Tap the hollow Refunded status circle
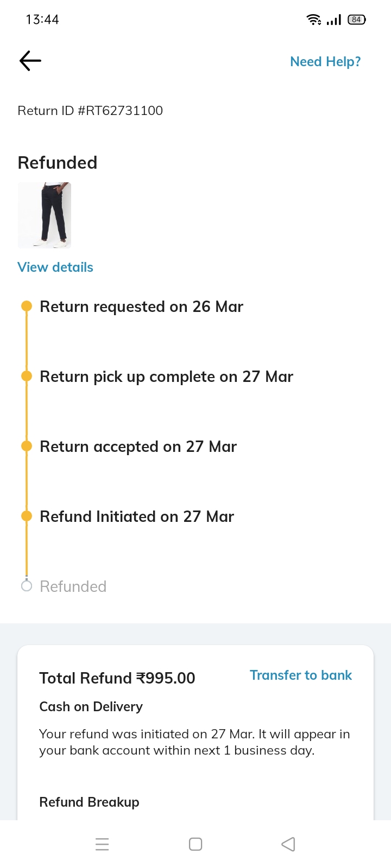 click(27, 586)
